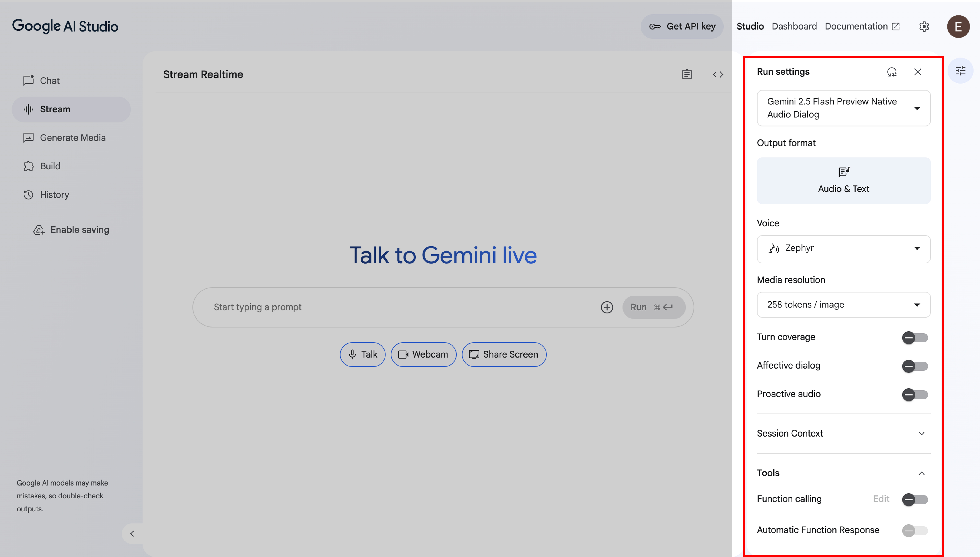
Task: Start the Webcam button
Action: [423, 355]
